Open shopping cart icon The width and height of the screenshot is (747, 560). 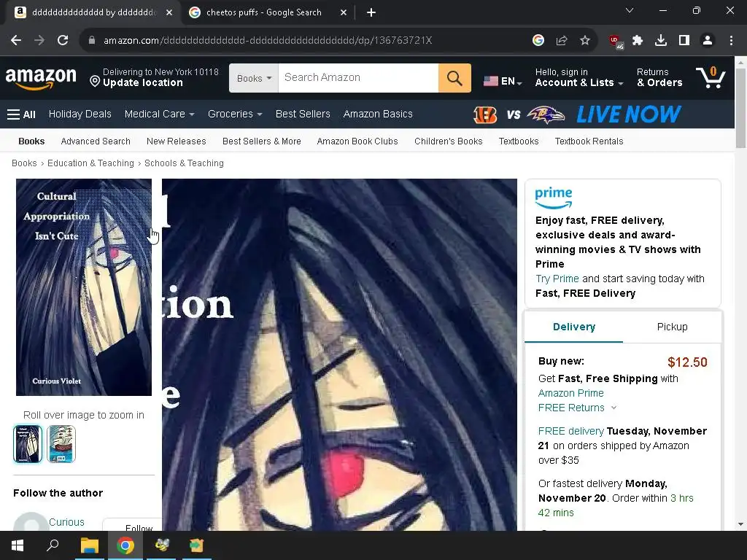(x=711, y=77)
